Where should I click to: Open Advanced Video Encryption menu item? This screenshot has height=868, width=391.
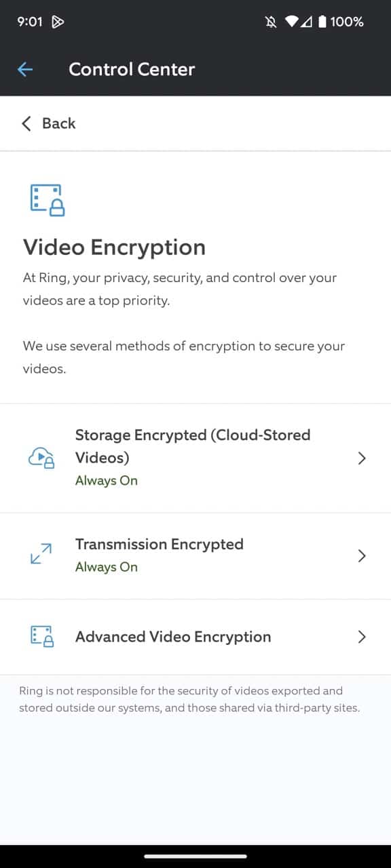195,637
